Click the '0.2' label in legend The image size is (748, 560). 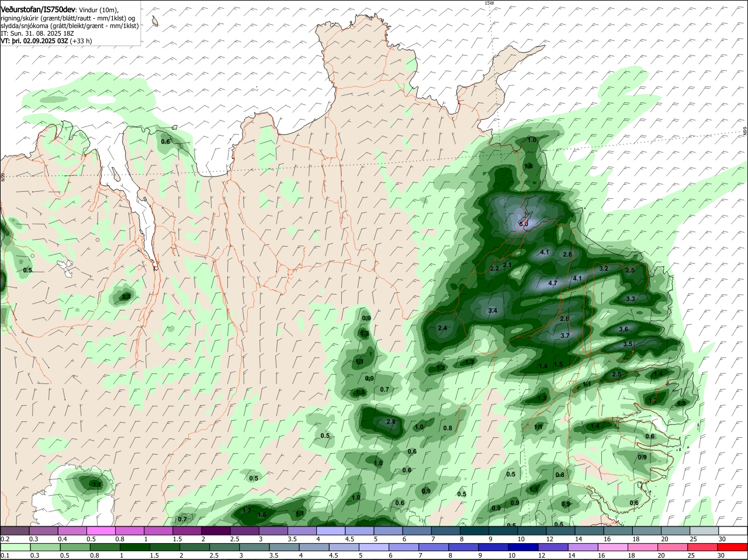[5, 539]
